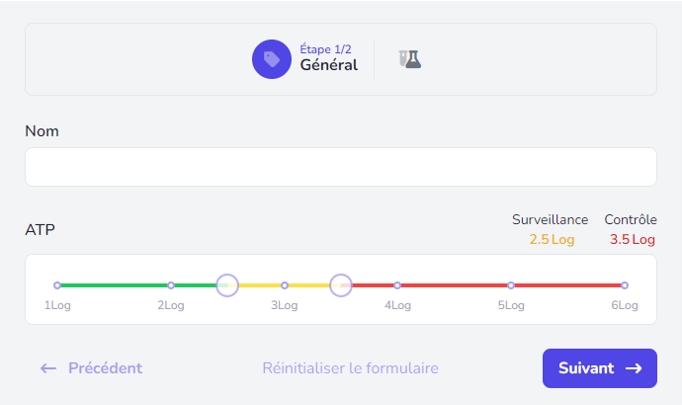
Task: Click the left arrow beside Précédent
Action: click(x=48, y=368)
